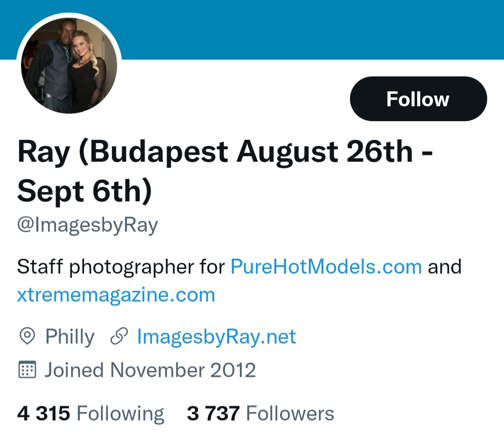Image resolution: width=504 pixels, height=436 pixels.
Task: Click the calendar icon beside Joined
Action: pos(27,370)
